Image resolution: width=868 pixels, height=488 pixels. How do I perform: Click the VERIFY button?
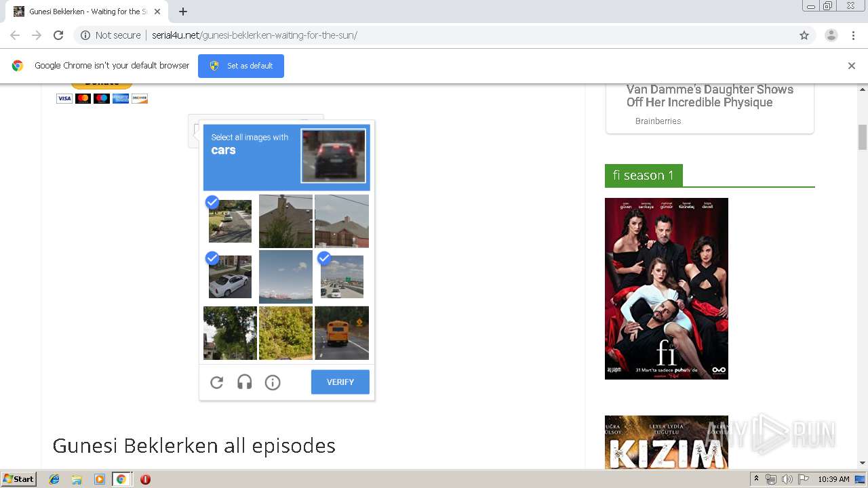340,382
